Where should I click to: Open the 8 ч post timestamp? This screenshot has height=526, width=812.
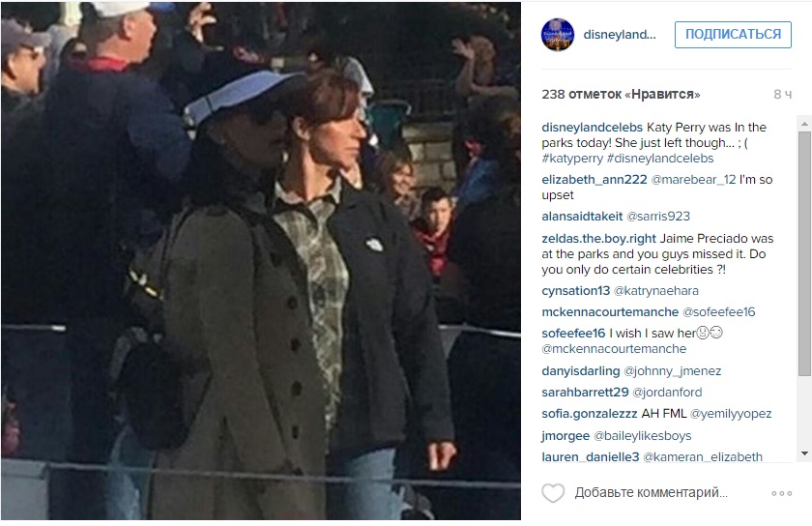782,95
